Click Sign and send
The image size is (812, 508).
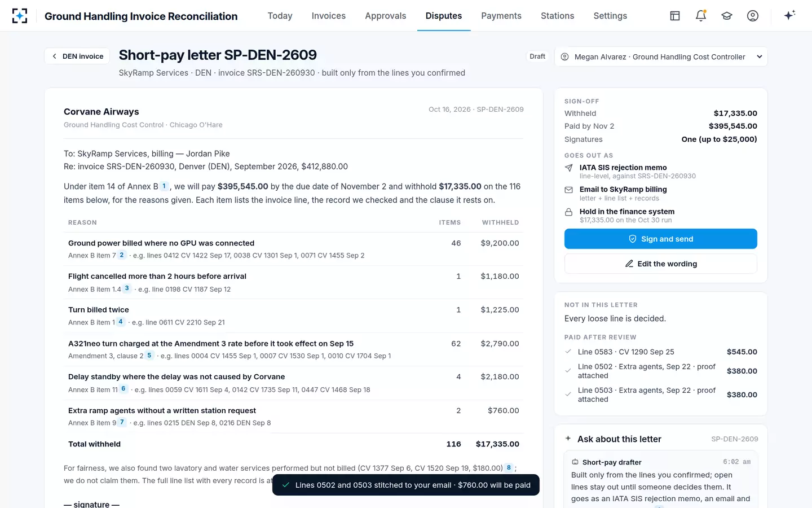pyautogui.click(x=661, y=239)
